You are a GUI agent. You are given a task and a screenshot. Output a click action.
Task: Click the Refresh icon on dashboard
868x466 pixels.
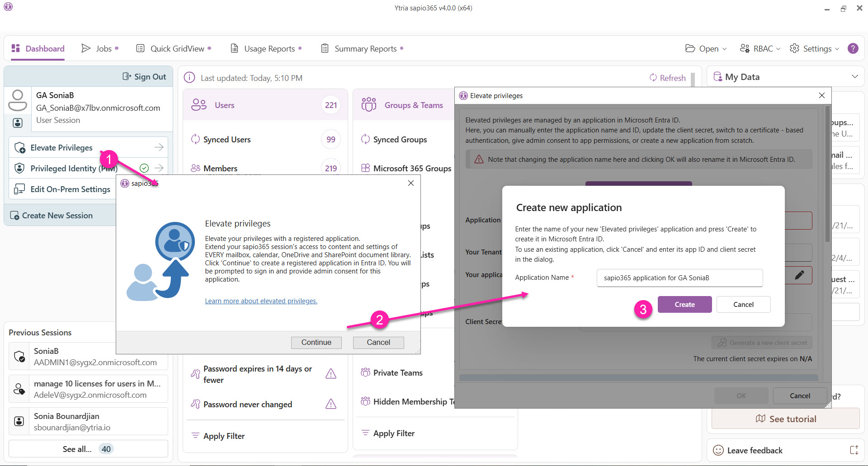point(653,78)
